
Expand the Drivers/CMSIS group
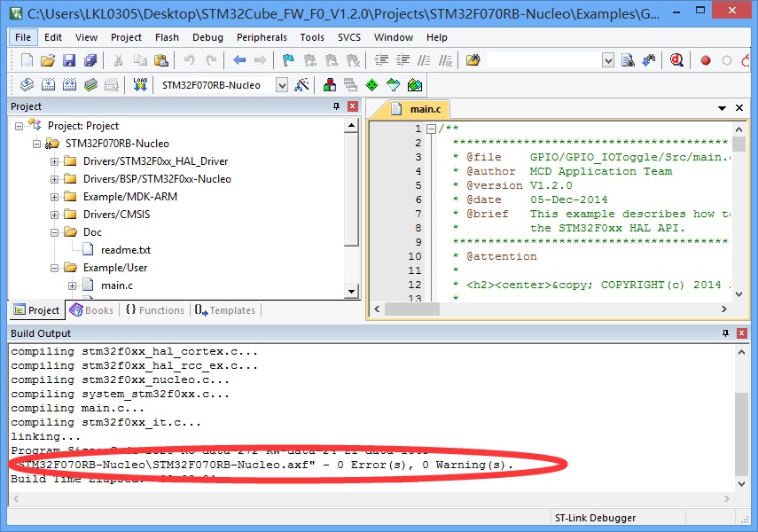tap(55, 215)
